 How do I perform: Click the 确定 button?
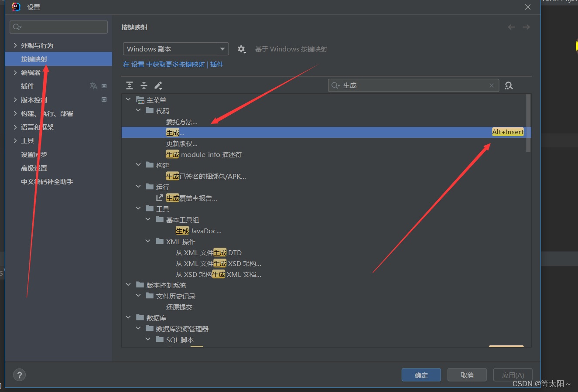[421, 375]
